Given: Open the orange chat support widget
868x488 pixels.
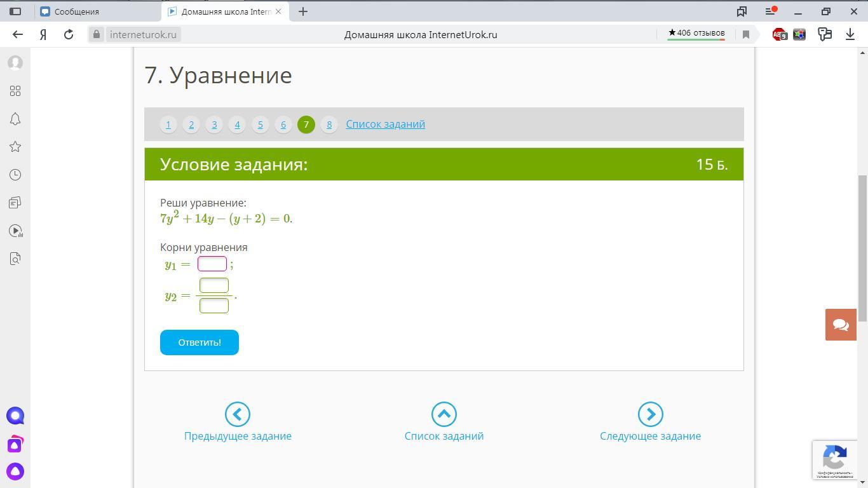Looking at the screenshot, I should click(x=841, y=325).
